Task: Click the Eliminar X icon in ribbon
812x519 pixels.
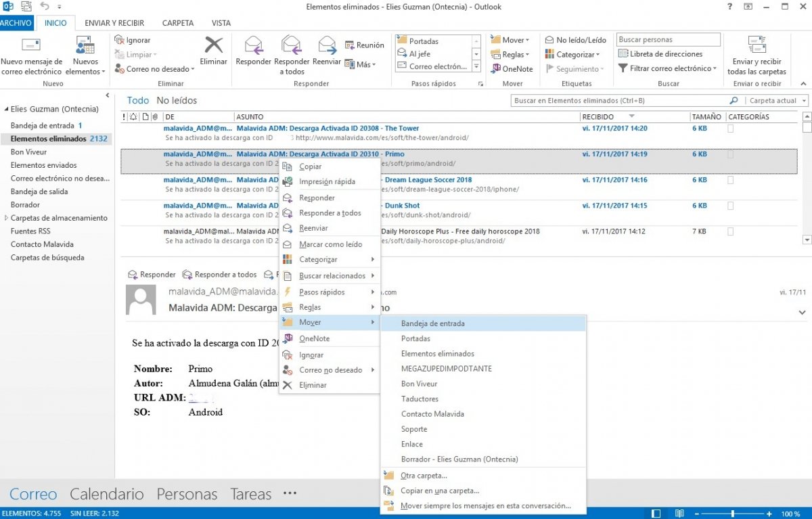Action: click(x=214, y=45)
